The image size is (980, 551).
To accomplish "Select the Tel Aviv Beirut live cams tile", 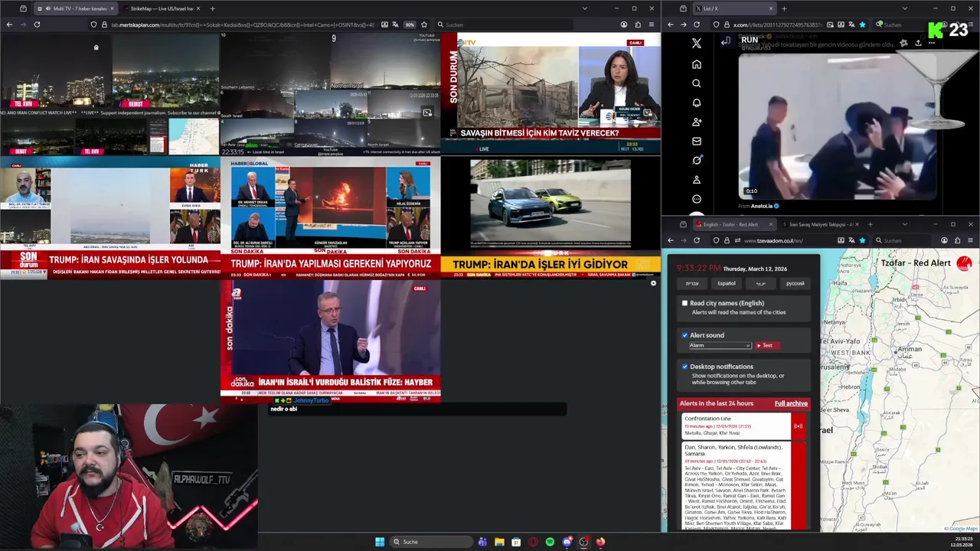I will 109,94.
